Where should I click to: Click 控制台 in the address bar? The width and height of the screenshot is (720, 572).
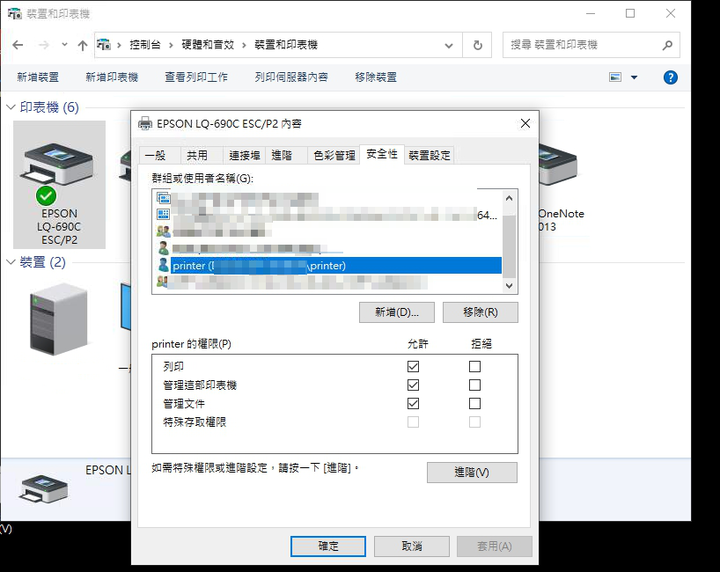[x=145, y=45]
